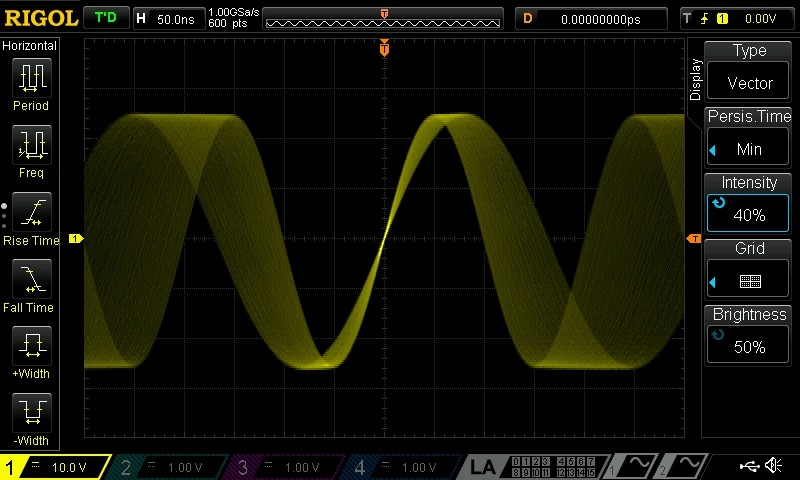Click the USB connection status icon
800x480 pixels.
coord(747,466)
